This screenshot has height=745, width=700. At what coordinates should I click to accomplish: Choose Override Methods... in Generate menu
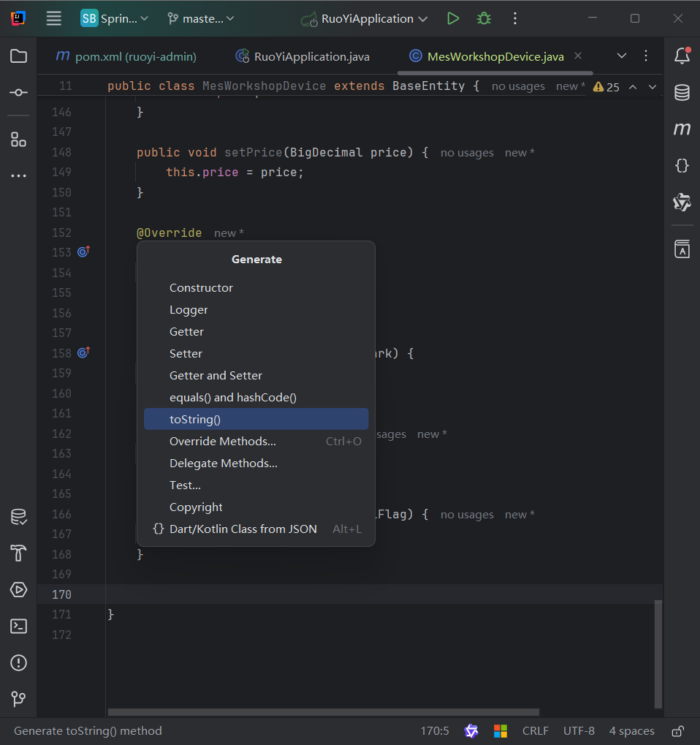(x=256, y=441)
